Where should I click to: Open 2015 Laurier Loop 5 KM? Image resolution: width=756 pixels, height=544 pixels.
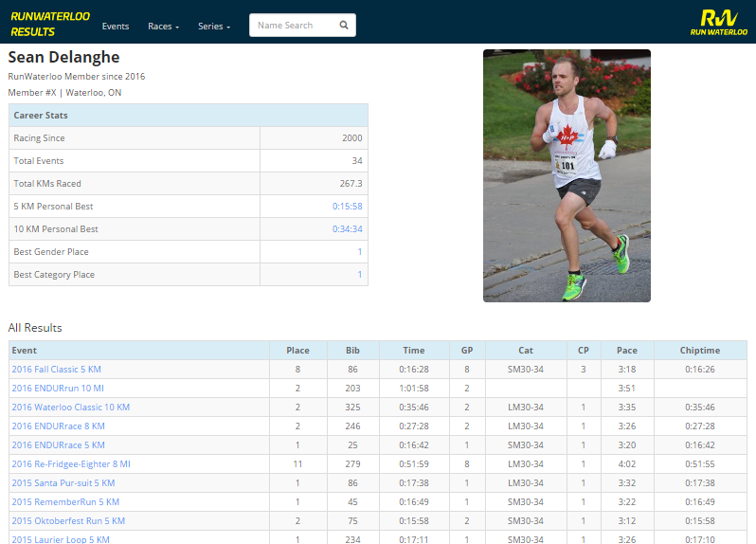coord(61,539)
